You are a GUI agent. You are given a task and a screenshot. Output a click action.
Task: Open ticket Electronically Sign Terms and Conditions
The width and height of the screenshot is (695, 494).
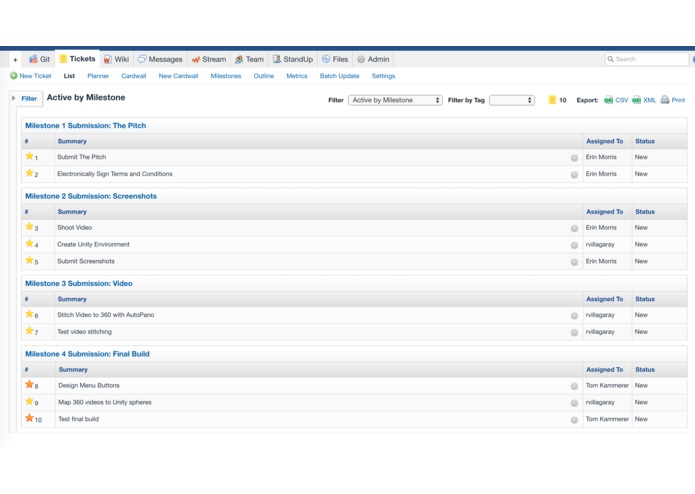tap(115, 174)
